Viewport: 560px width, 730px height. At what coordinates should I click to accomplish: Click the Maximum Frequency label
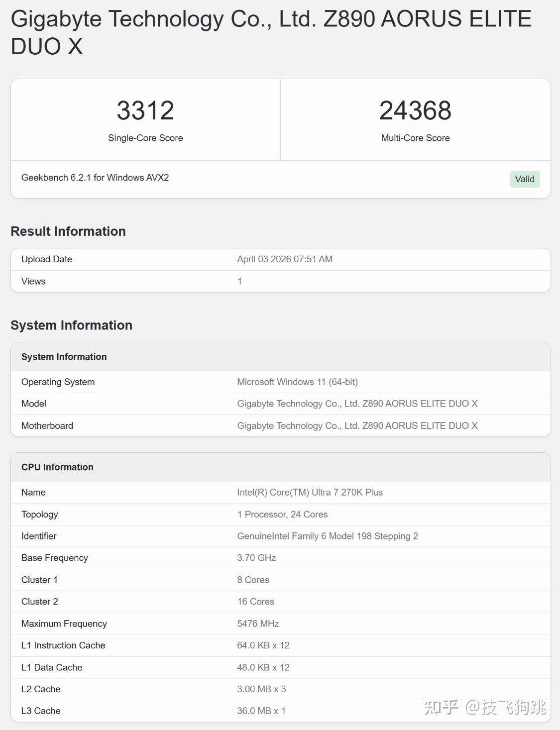tap(64, 624)
